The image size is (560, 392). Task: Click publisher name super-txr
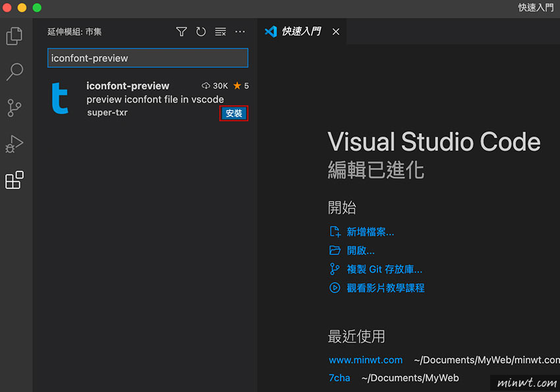point(107,113)
